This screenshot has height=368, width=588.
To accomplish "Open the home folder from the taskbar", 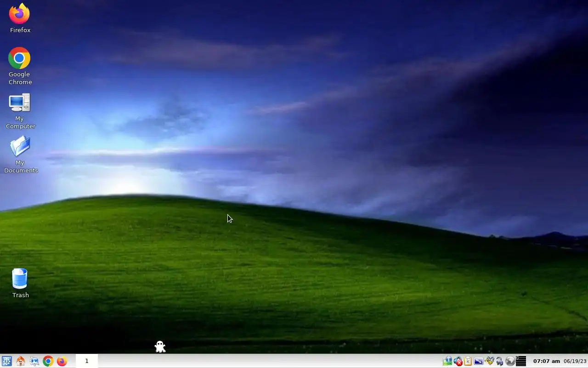I will 20,361.
